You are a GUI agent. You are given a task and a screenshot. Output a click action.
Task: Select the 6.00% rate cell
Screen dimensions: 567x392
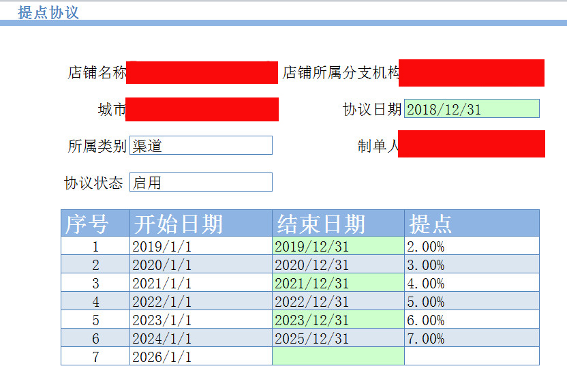point(472,320)
